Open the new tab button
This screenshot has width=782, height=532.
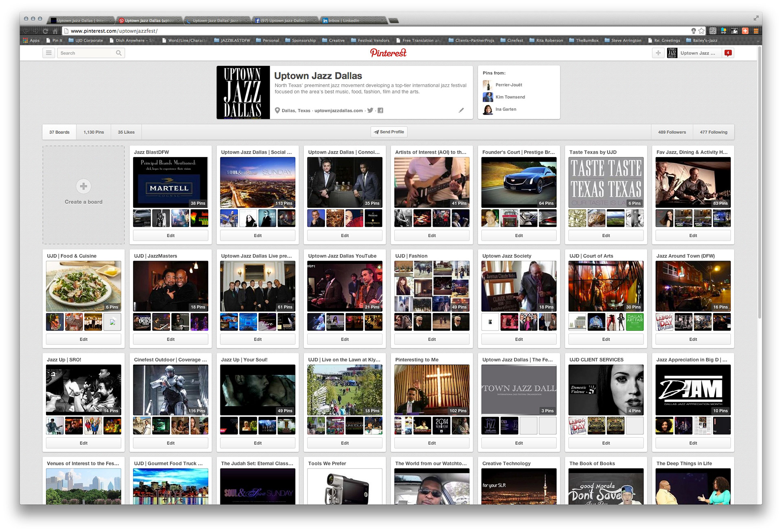click(x=393, y=20)
